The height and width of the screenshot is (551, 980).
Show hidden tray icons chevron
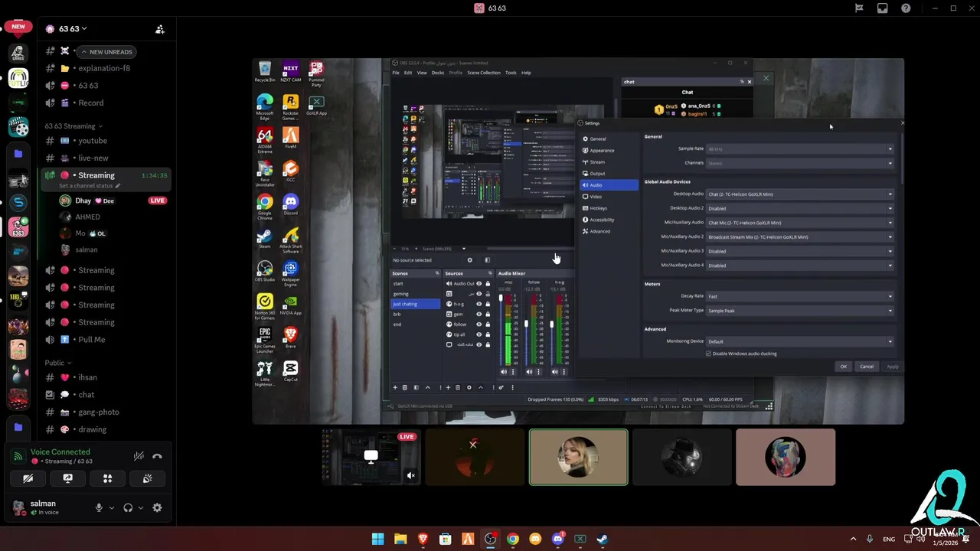[853, 539]
